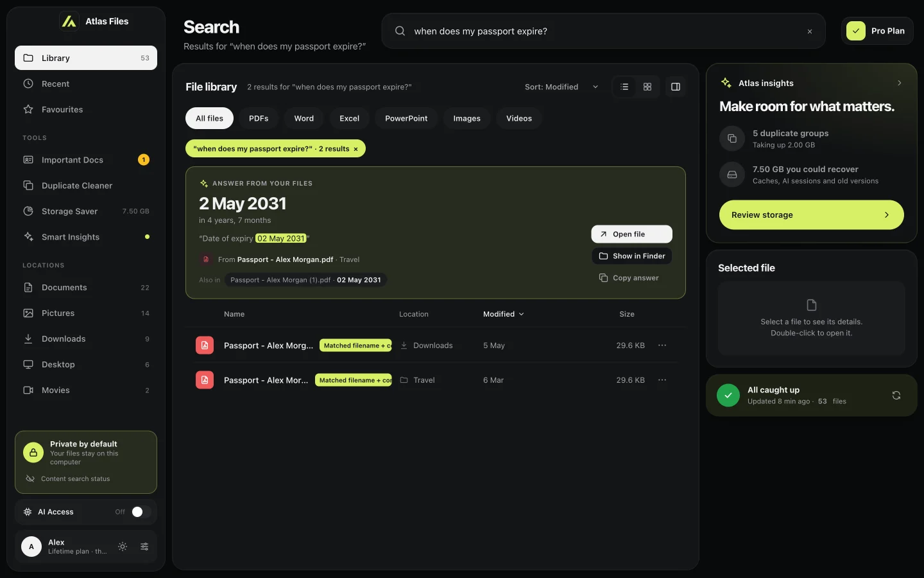The width and height of the screenshot is (924, 578).
Task: Open the settings sliders icon near Alex
Action: coord(144,547)
